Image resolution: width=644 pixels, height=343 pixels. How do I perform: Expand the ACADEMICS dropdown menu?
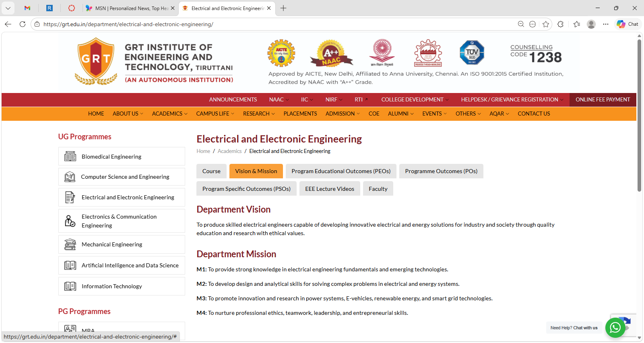click(x=169, y=114)
